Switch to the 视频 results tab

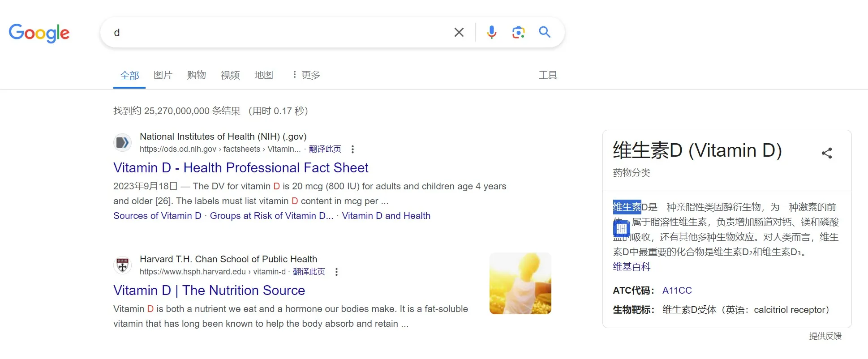pyautogui.click(x=230, y=75)
